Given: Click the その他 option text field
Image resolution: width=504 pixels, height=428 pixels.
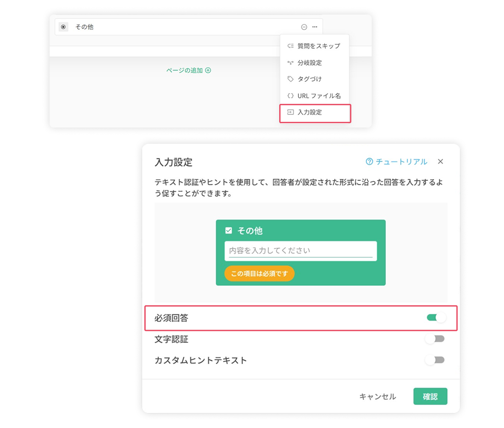Looking at the screenshot, I should click(189, 27).
